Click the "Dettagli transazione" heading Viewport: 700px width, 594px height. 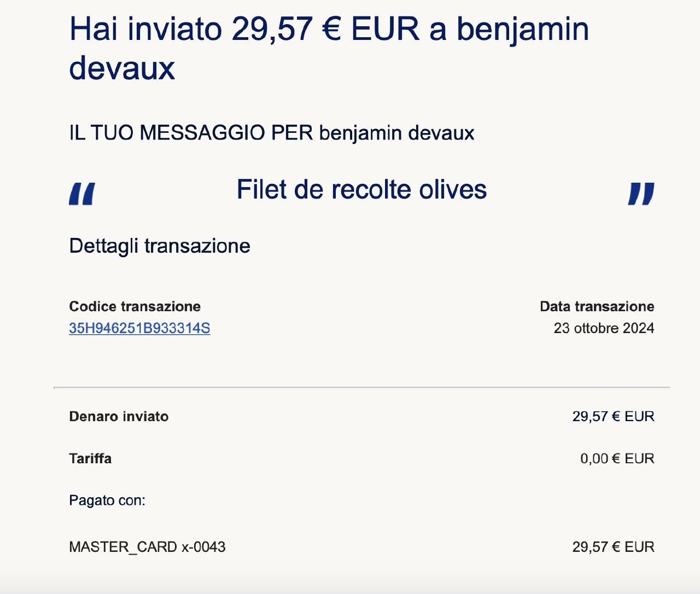click(160, 246)
